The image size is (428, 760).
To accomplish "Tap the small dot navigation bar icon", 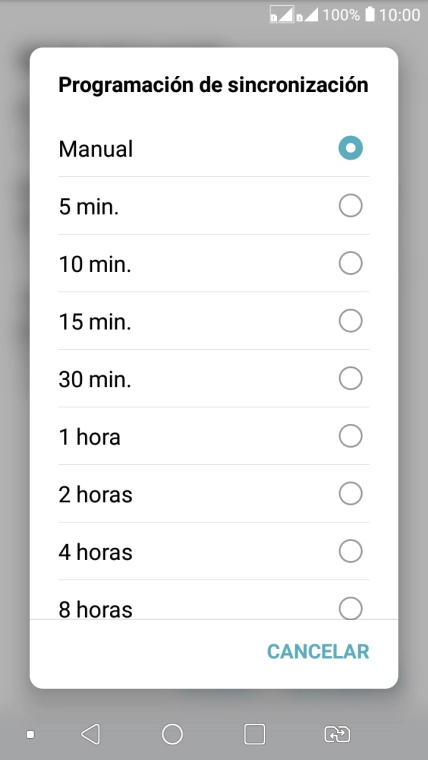I will [31, 735].
